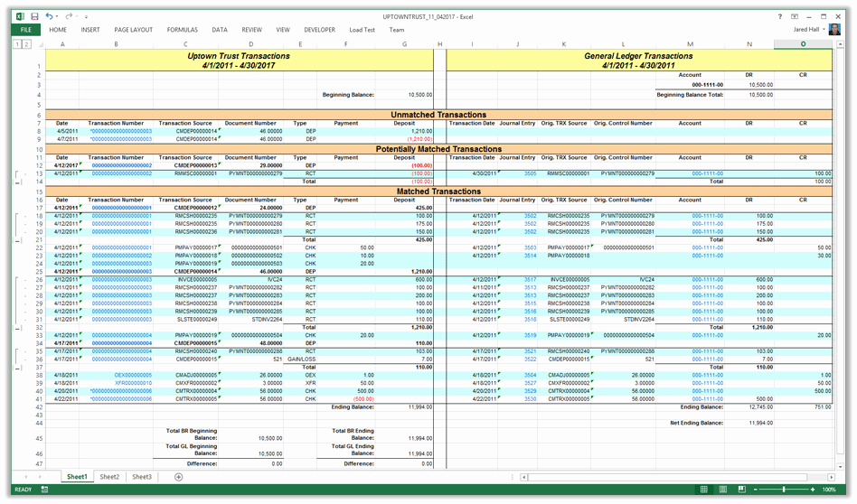Screen dimensions: 857x504
Task: Click the zoom in plus button
Action: (813, 490)
